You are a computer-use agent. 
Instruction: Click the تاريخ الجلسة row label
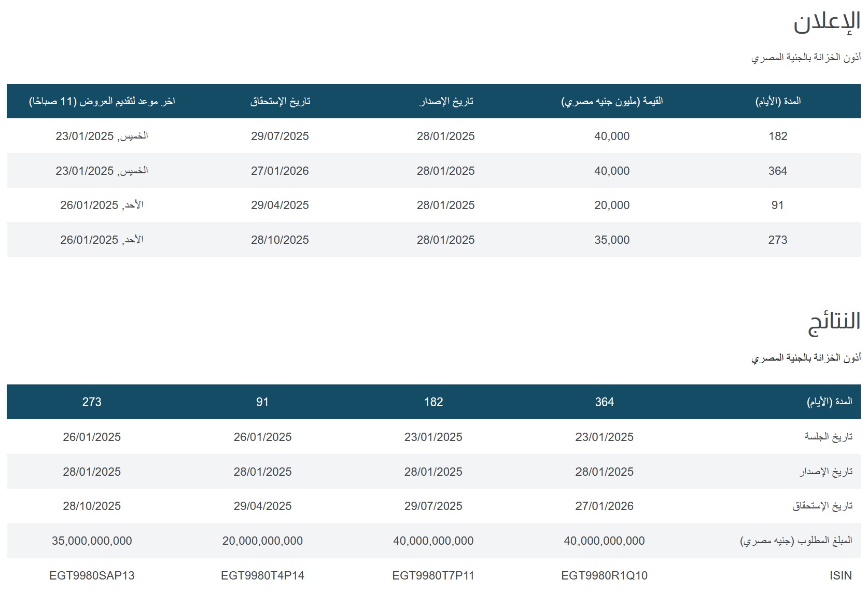click(829, 437)
